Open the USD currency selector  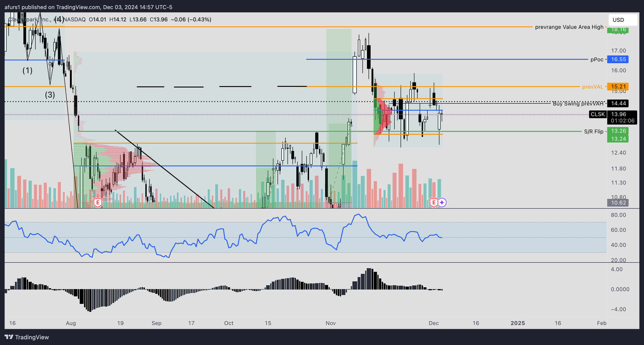(x=623, y=20)
